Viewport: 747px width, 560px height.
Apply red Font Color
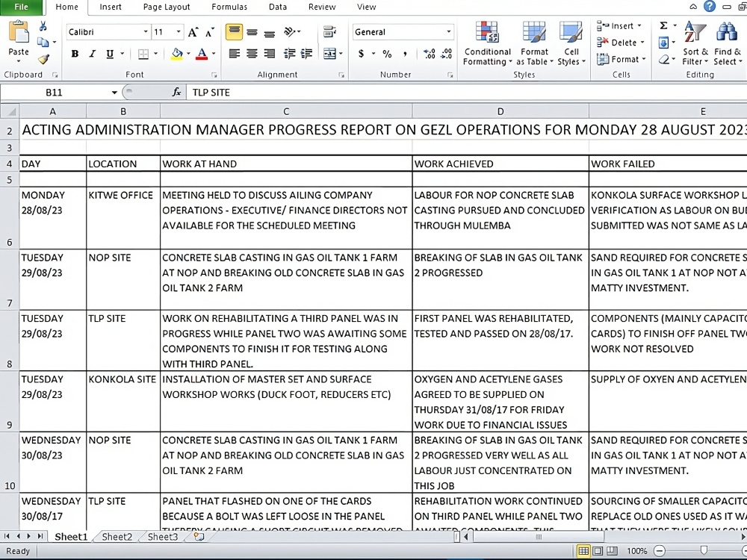tap(202, 54)
